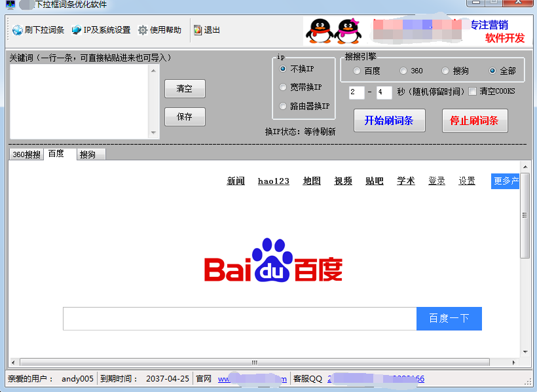Click the 停止刷词条 button

pyautogui.click(x=475, y=120)
